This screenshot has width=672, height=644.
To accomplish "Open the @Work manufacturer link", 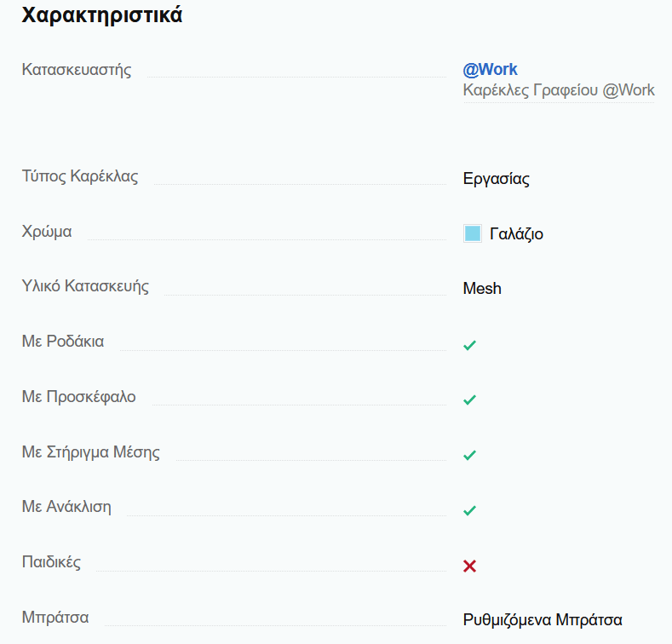I will pos(490,70).
